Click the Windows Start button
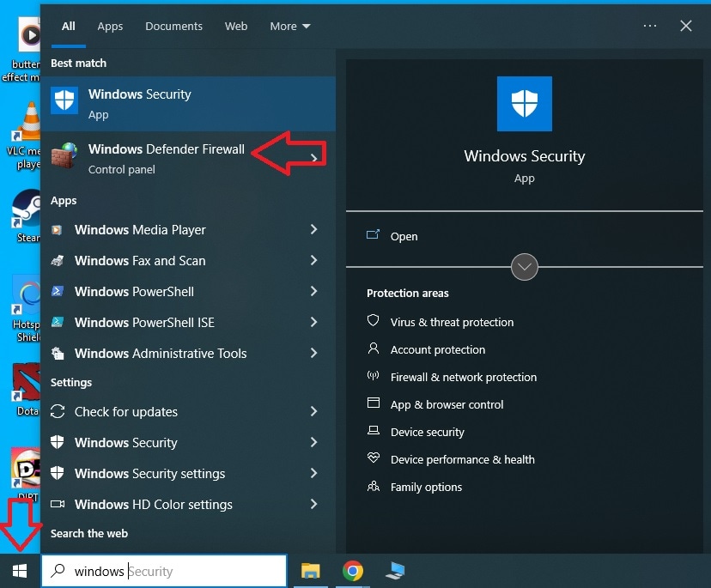711x588 pixels. (x=20, y=571)
